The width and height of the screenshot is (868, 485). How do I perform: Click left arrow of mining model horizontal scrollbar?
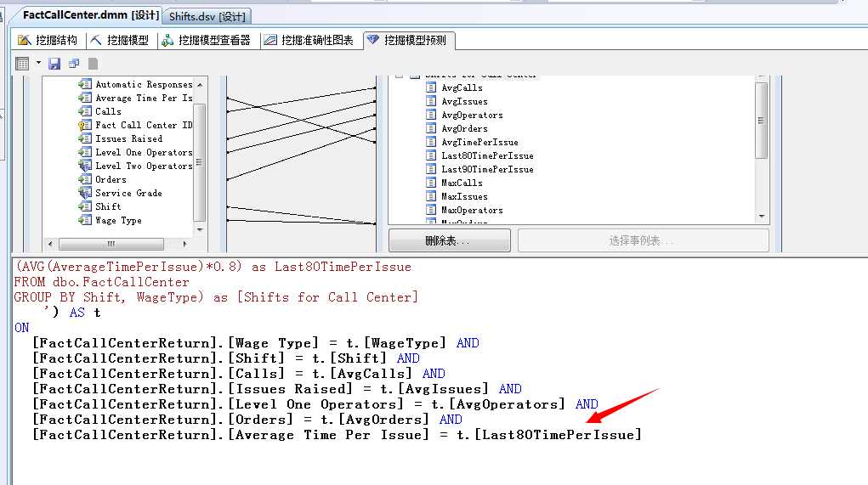pos(50,243)
